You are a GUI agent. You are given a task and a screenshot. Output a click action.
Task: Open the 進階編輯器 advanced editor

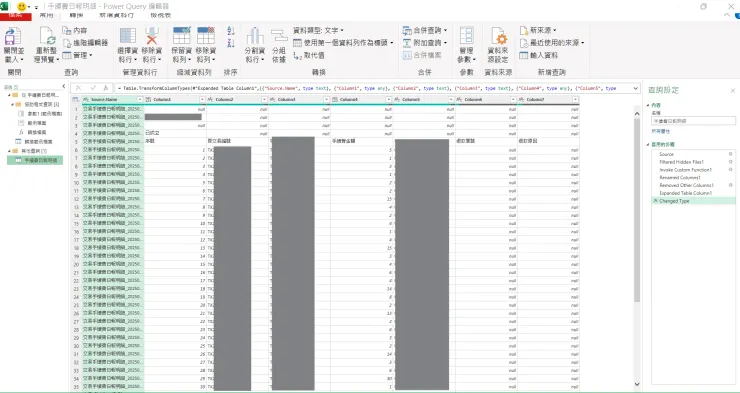pos(85,43)
